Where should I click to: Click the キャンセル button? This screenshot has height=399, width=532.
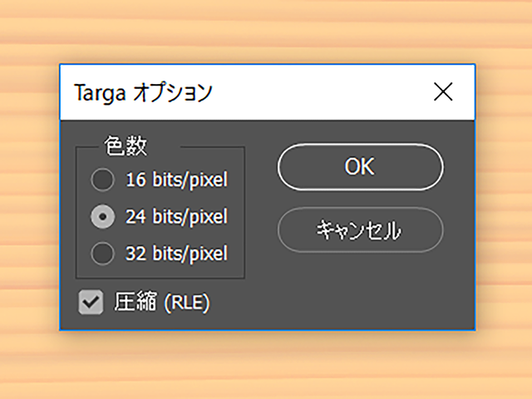(360, 229)
